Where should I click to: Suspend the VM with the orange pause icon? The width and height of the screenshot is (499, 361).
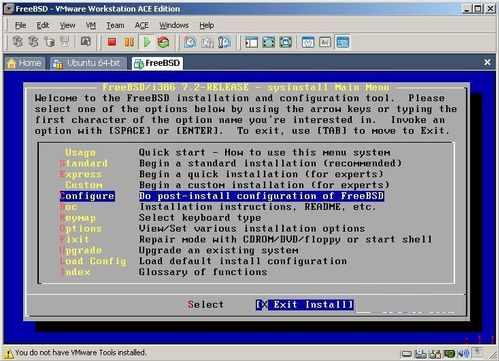tap(129, 42)
